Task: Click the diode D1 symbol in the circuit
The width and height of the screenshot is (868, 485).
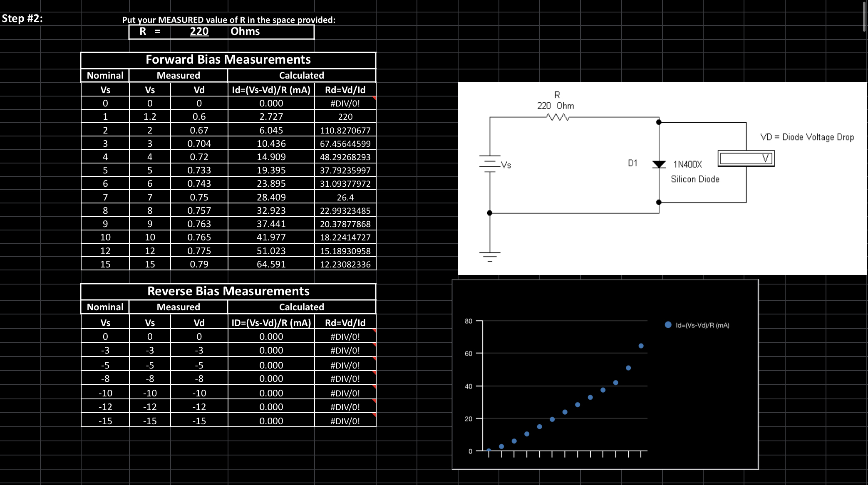Action: click(659, 164)
